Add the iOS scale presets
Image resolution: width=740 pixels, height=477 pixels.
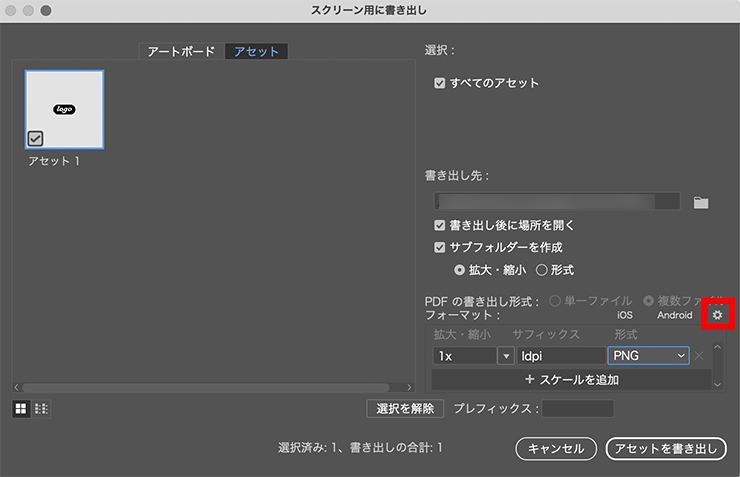625,315
